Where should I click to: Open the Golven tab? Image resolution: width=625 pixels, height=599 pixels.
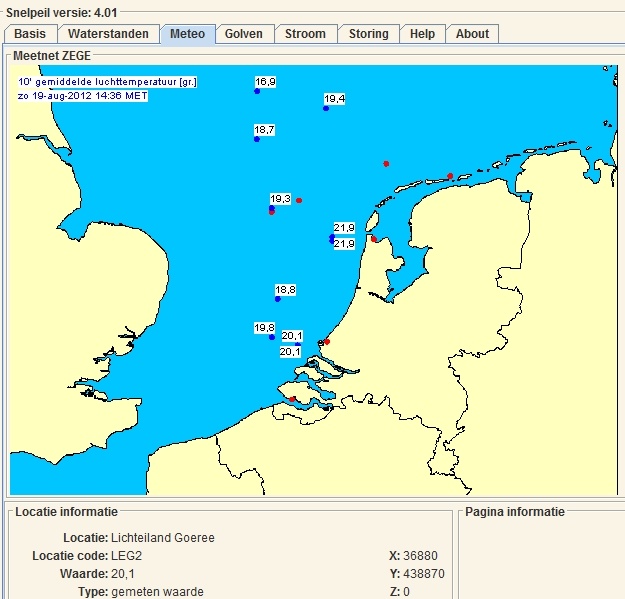(244, 34)
